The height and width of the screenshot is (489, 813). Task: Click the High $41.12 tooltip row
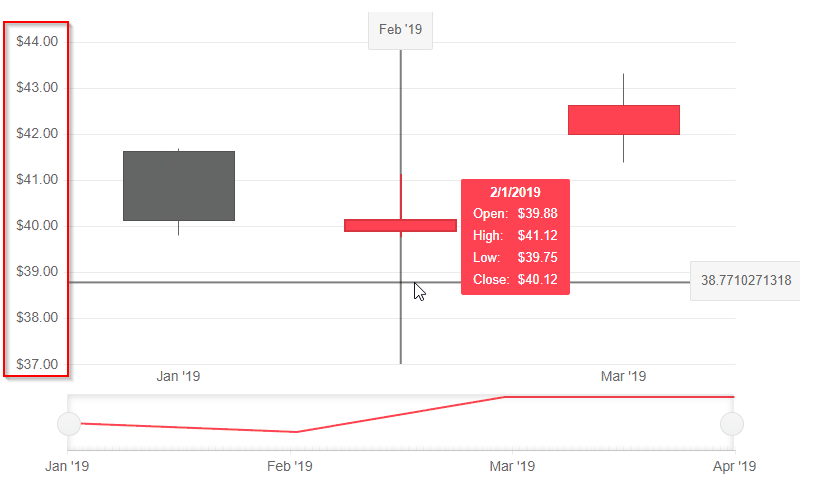[x=515, y=235]
